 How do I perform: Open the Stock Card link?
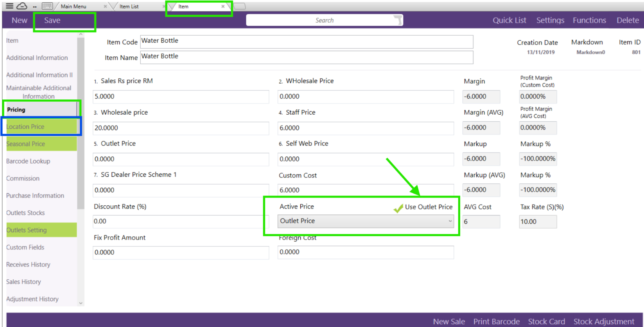tap(546, 321)
